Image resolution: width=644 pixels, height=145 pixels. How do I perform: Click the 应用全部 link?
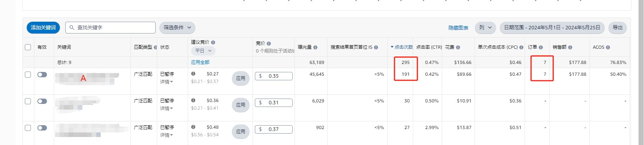pyautogui.click(x=200, y=62)
